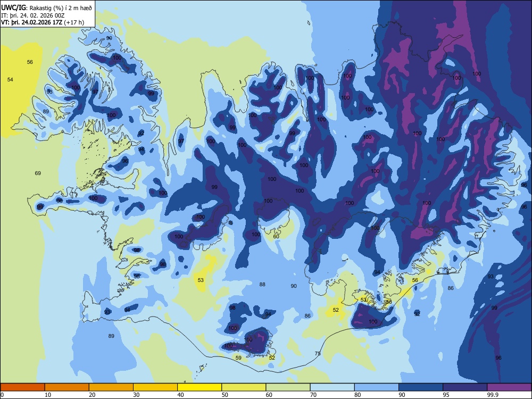The width and height of the screenshot is (532, 399).
Task: Select the 20–30 amber legend swatch
Action: tap(111, 387)
